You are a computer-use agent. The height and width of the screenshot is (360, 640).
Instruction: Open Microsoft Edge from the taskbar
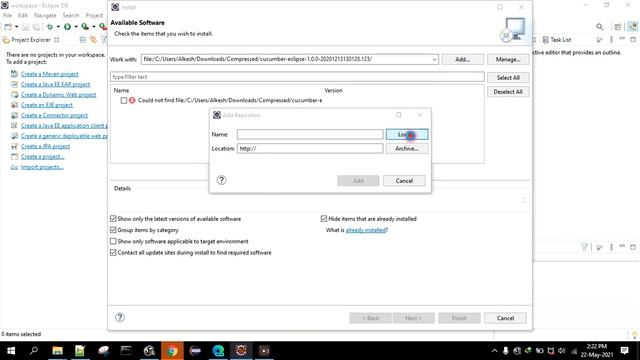coord(218,351)
